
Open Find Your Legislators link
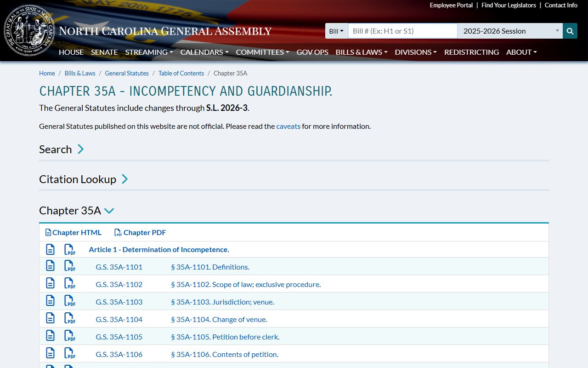point(509,5)
